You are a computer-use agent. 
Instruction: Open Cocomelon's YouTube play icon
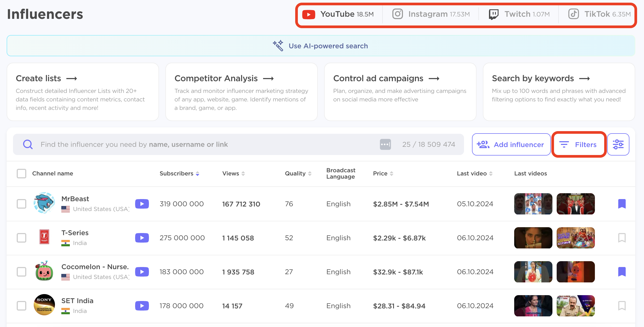pos(142,272)
